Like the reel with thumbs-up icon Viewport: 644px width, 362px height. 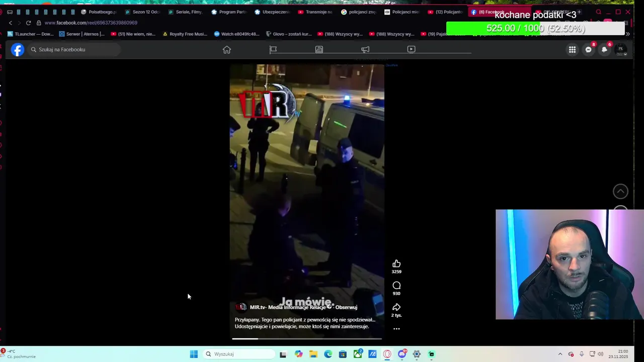coord(396,264)
